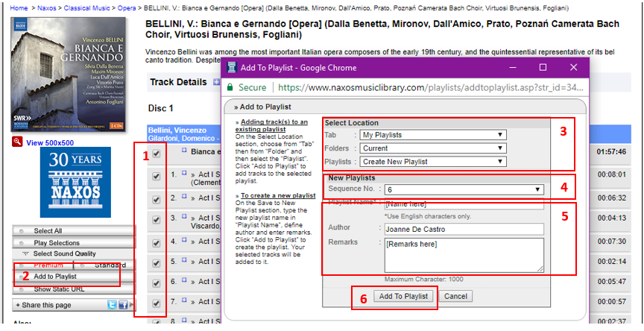Click the Facebook share icon
The height and width of the screenshot is (331, 644).
pyautogui.click(x=123, y=305)
